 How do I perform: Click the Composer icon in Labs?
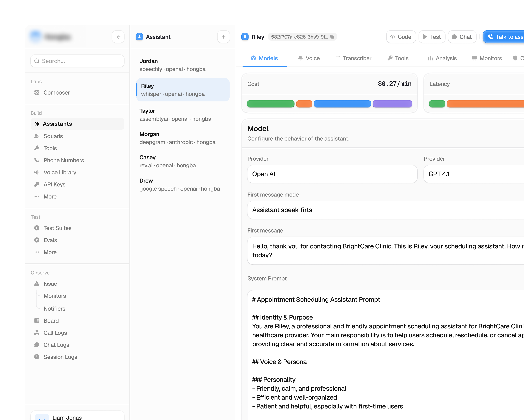click(37, 93)
